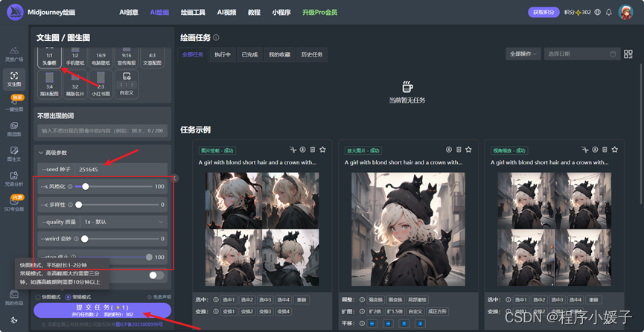Click the --weird 奇妙 slider handle
This screenshot has height=332, width=644.
coord(85,239)
